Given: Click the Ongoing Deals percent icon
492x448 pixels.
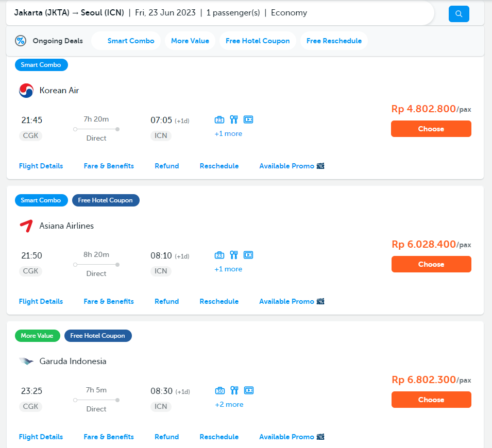Looking at the screenshot, I should (x=21, y=41).
